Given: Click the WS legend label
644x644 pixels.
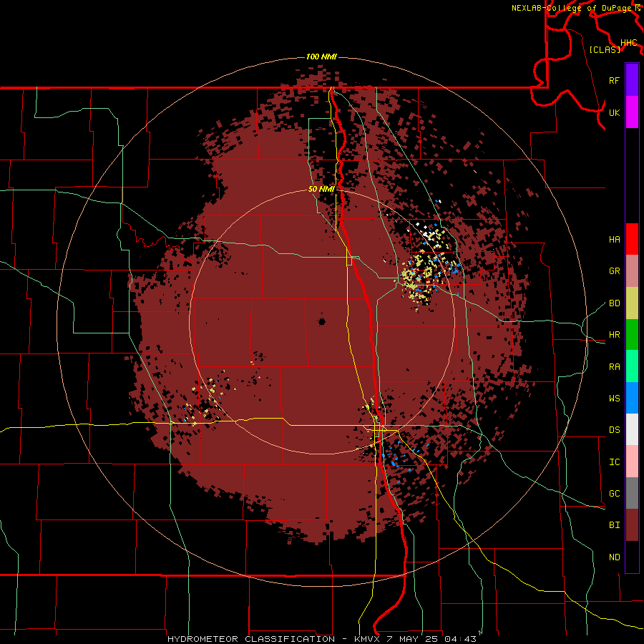Looking at the screenshot, I should [614, 399].
